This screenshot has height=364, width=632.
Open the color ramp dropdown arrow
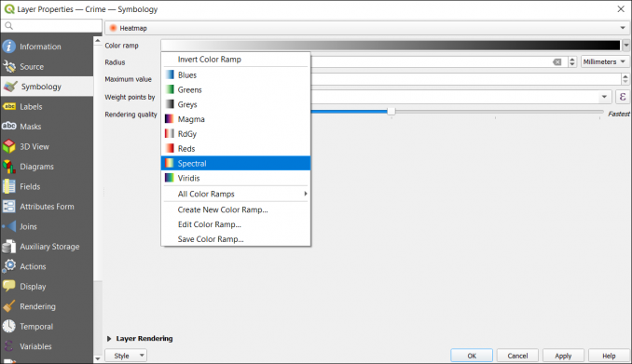[626, 45]
